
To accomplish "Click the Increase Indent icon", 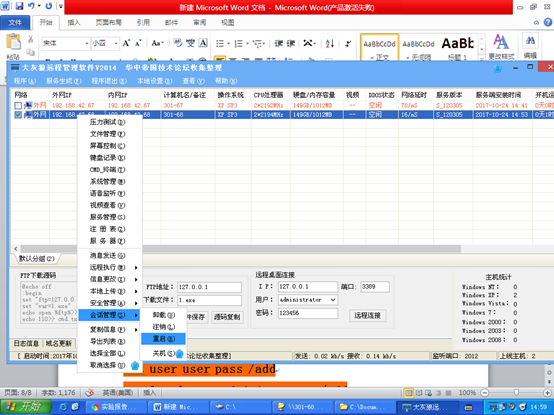I will coord(291,43).
